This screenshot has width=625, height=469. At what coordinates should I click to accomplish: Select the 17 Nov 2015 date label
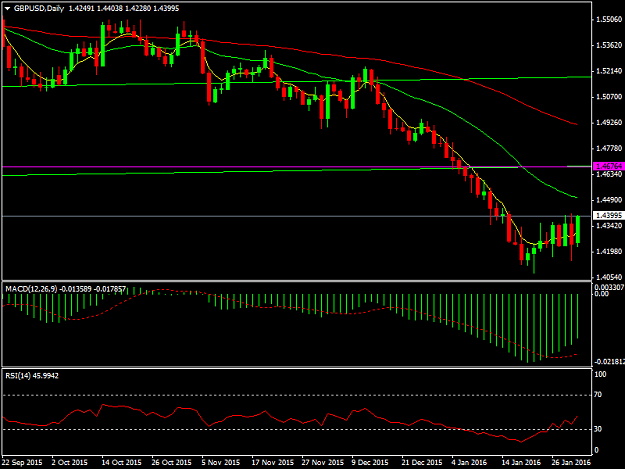click(x=273, y=463)
